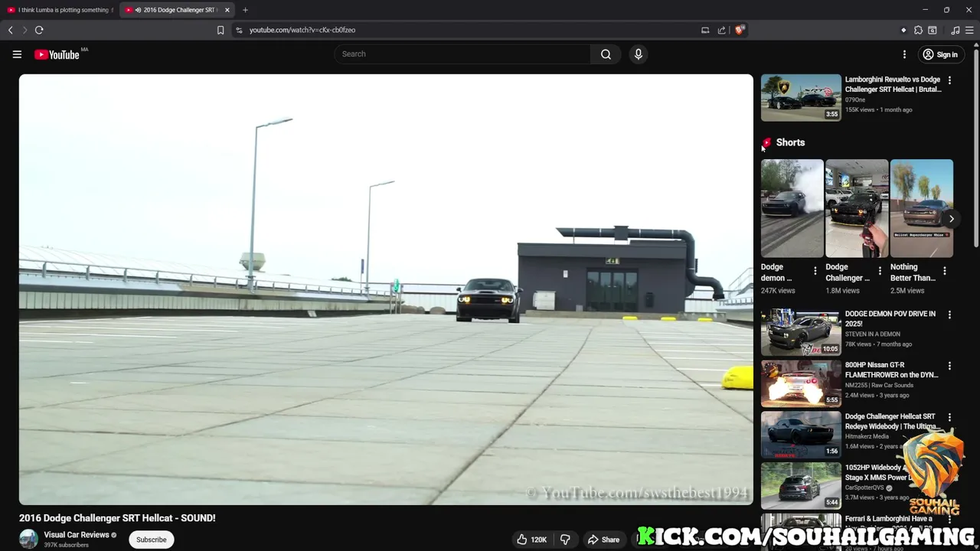The height and width of the screenshot is (551, 980).
Task: Open YouTube settings three-dot menu
Action: [904, 54]
